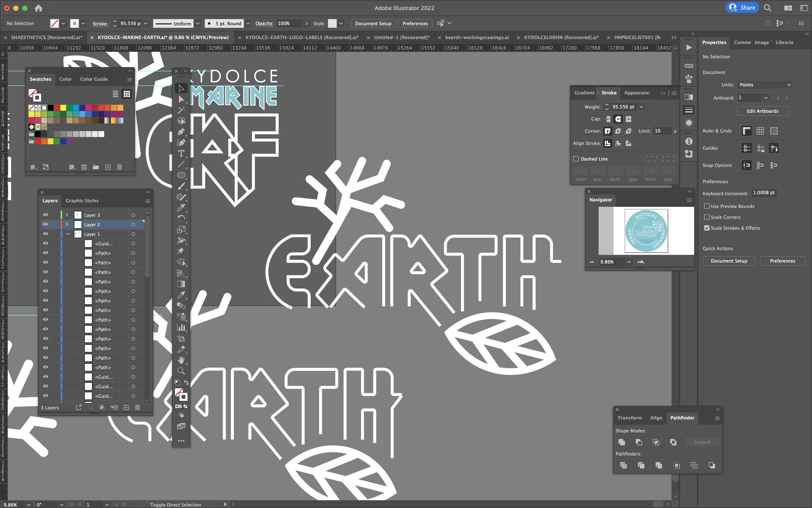Image resolution: width=812 pixels, height=508 pixels.
Task: Enable the Dashed Line checkbox
Action: (x=576, y=159)
